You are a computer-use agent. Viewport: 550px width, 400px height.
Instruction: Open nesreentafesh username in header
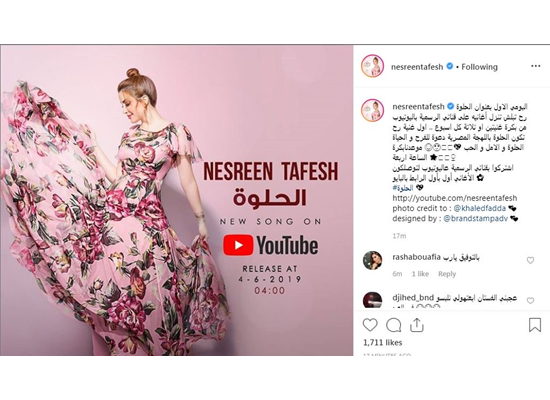tap(417, 67)
